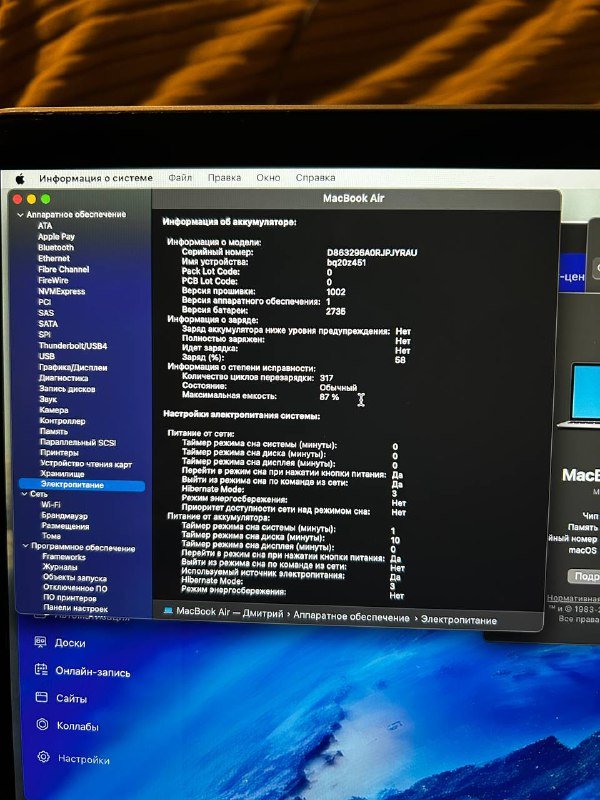The image size is (600, 800).
Task: Select SATA in the sidebar
Action: 48,324
